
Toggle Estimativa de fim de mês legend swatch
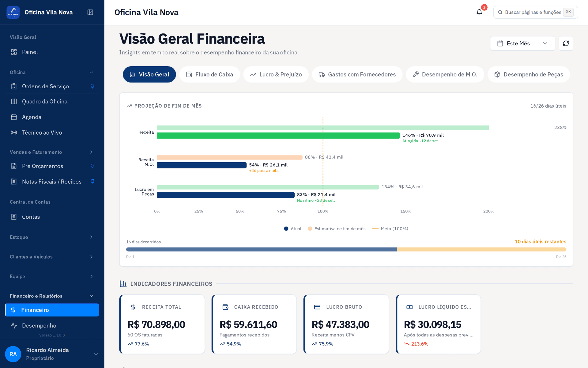(x=310, y=229)
